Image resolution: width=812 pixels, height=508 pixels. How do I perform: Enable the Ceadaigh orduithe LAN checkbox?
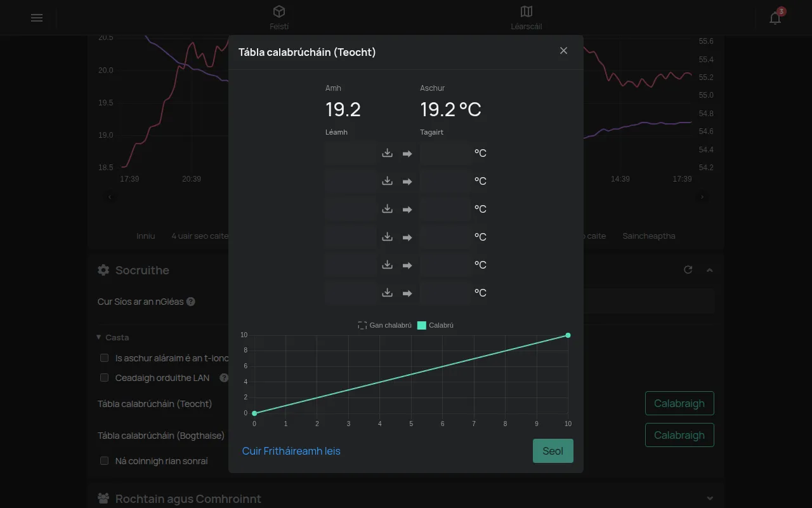pyautogui.click(x=105, y=378)
